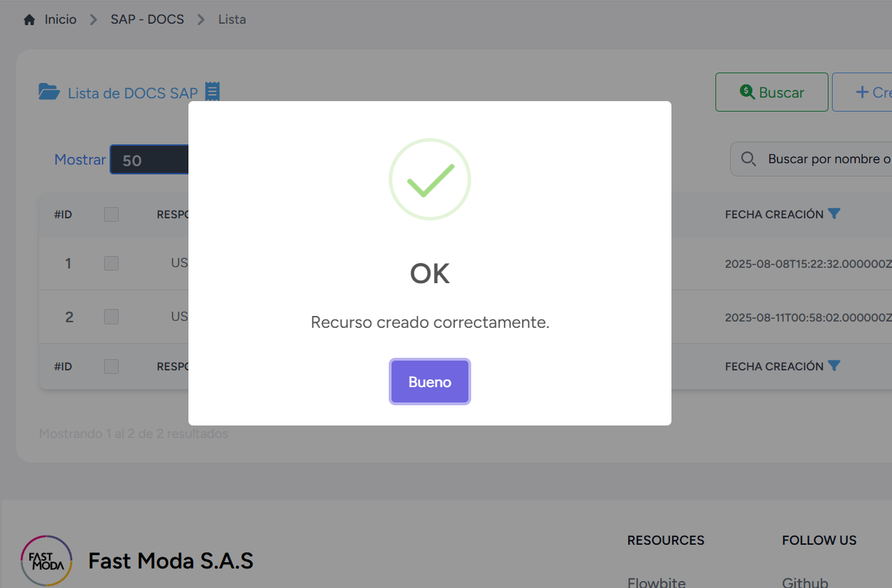Check the checkbox for row 2
Screen dimensions: 892x588
click(111, 317)
